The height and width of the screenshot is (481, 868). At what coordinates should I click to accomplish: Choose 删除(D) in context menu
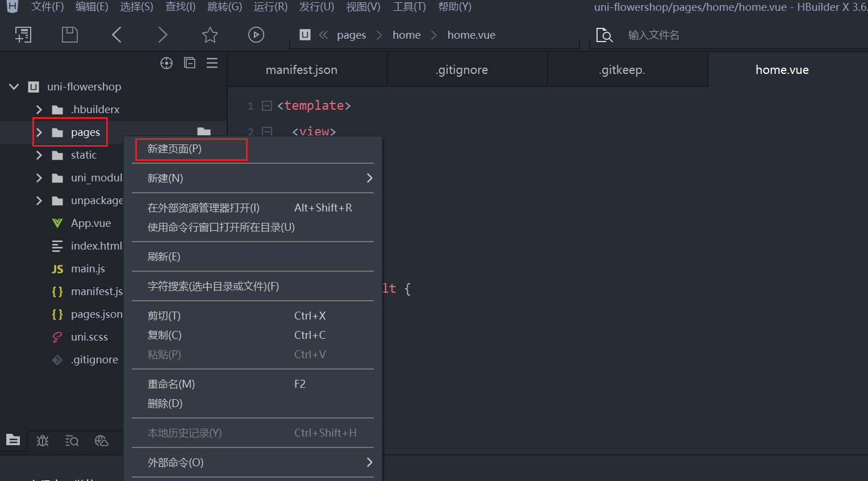tap(253, 403)
